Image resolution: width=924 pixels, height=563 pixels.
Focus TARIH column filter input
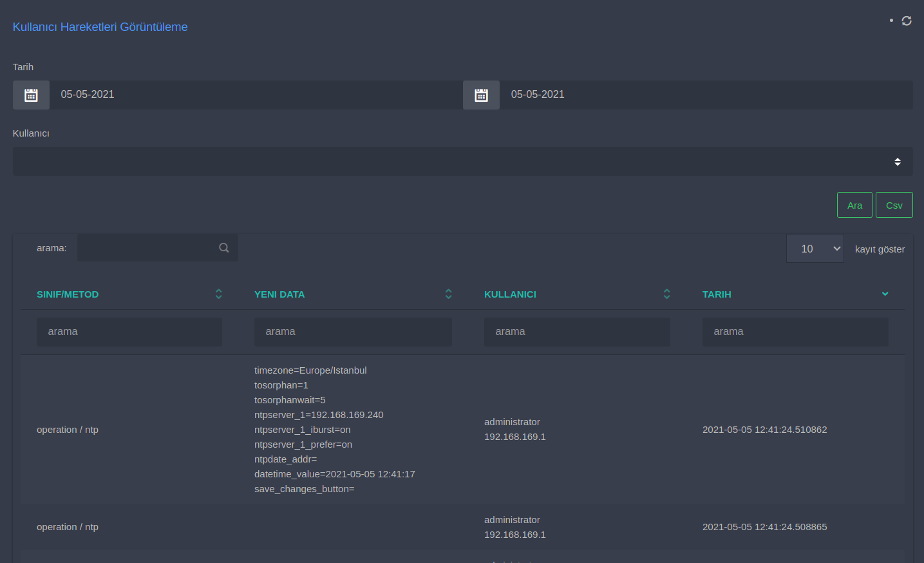click(795, 332)
